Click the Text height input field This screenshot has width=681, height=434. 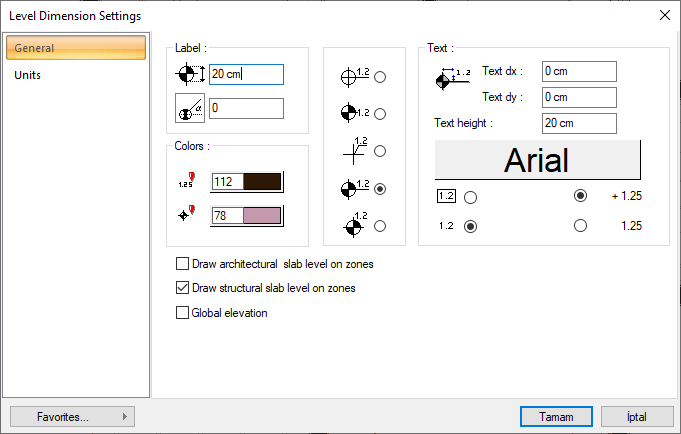(x=578, y=123)
